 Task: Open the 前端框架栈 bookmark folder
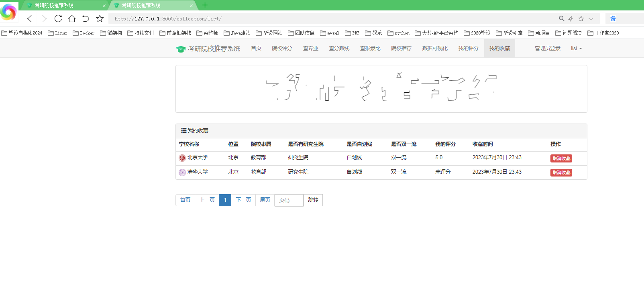[x=175, y=33]
